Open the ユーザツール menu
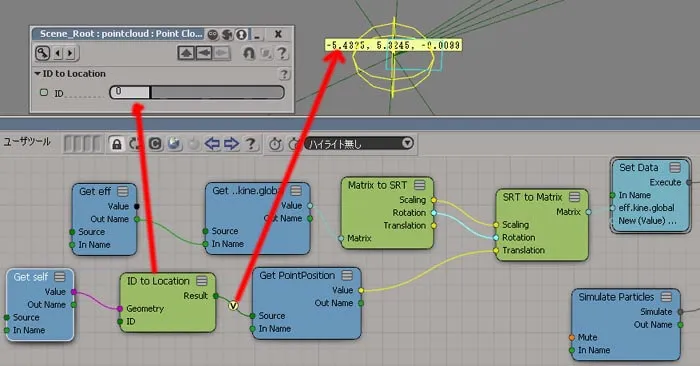This screenshot has width=700, height=366. [x=27, y=142]
